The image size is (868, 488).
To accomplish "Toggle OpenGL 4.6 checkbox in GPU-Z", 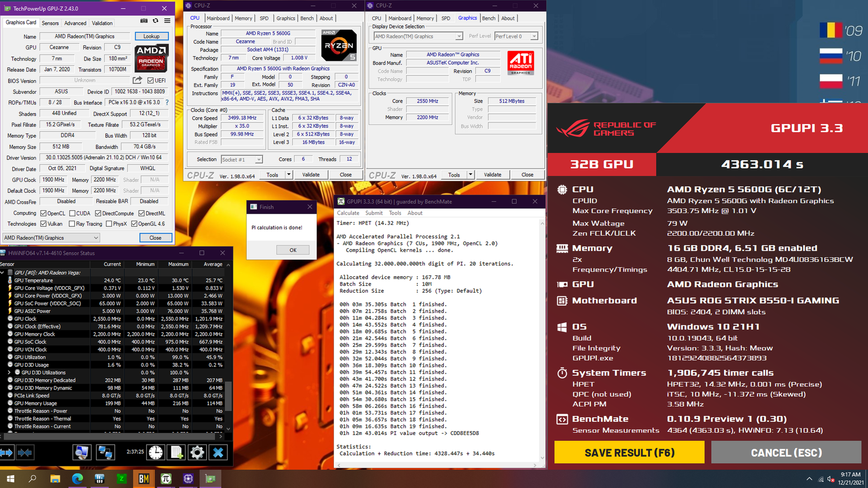I will click(x=134, y=224).
